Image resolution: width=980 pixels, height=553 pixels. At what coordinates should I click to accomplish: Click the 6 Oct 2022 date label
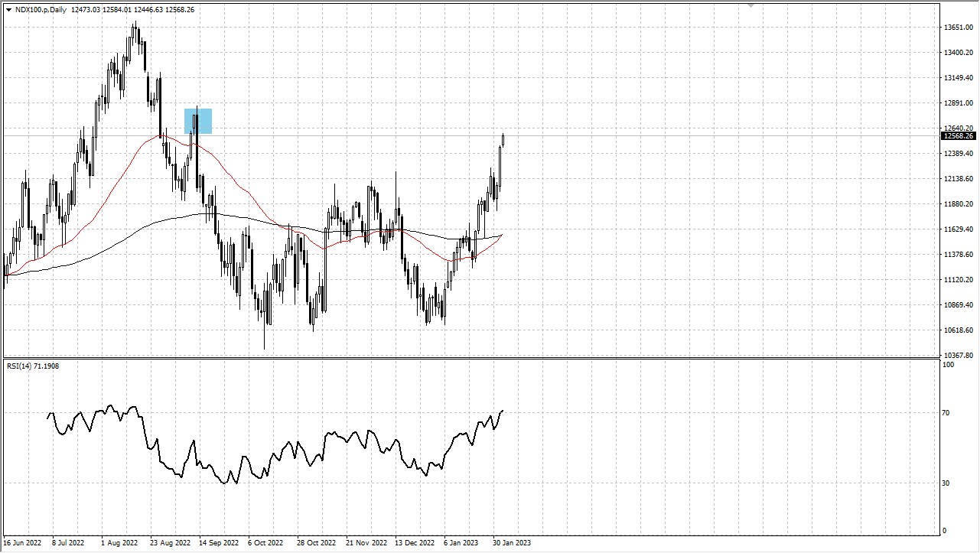264,542
